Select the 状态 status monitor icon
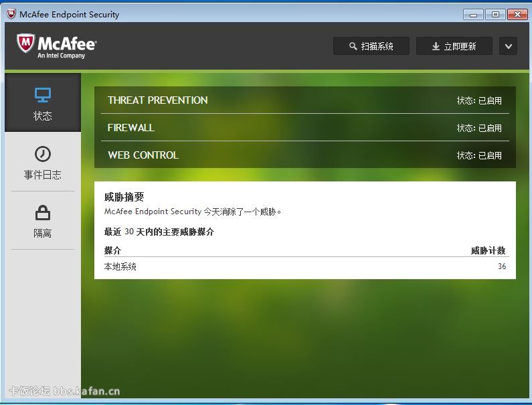Image resolution: width=532 pixels, height=405 pixels. point(43,95)
